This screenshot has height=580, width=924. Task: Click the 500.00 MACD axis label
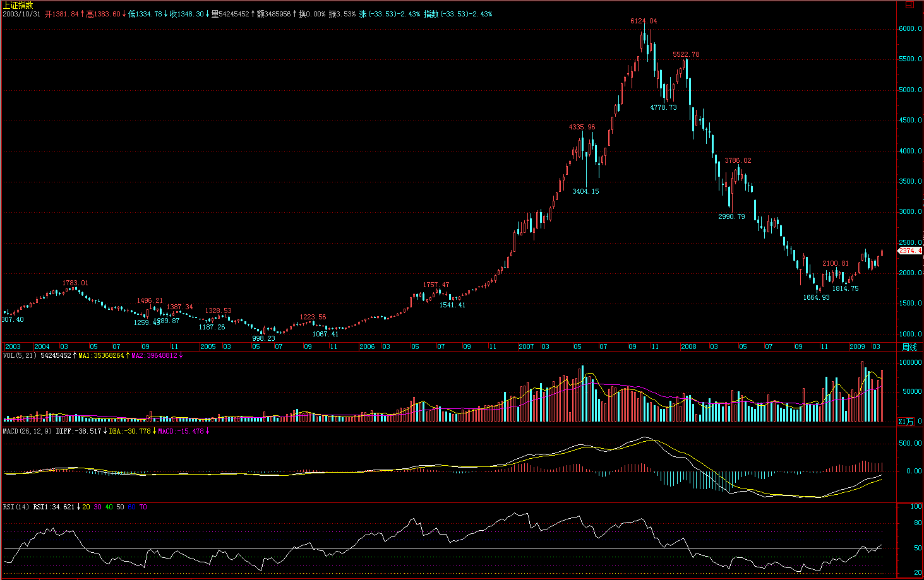910,444
